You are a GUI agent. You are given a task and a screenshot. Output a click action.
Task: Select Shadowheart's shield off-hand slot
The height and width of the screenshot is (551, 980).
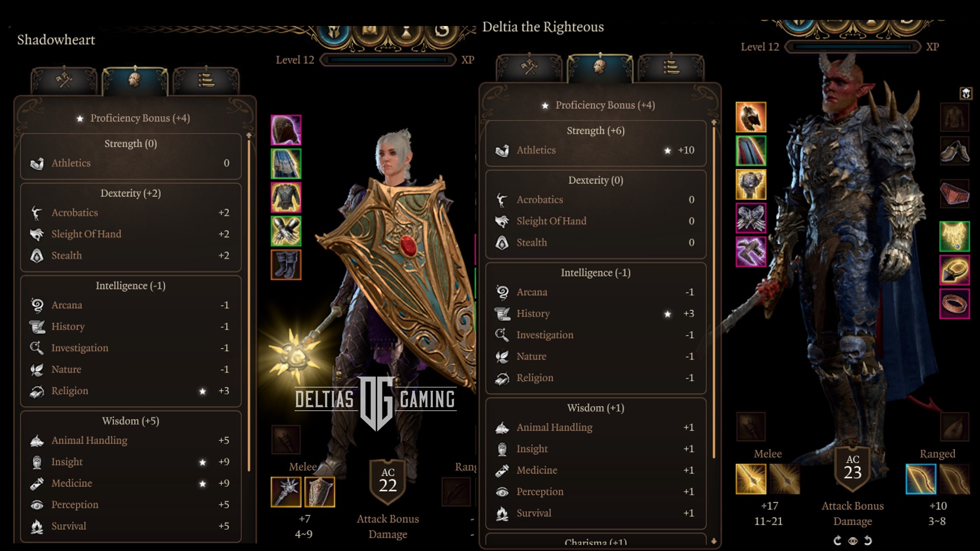(x=320, y=492)
